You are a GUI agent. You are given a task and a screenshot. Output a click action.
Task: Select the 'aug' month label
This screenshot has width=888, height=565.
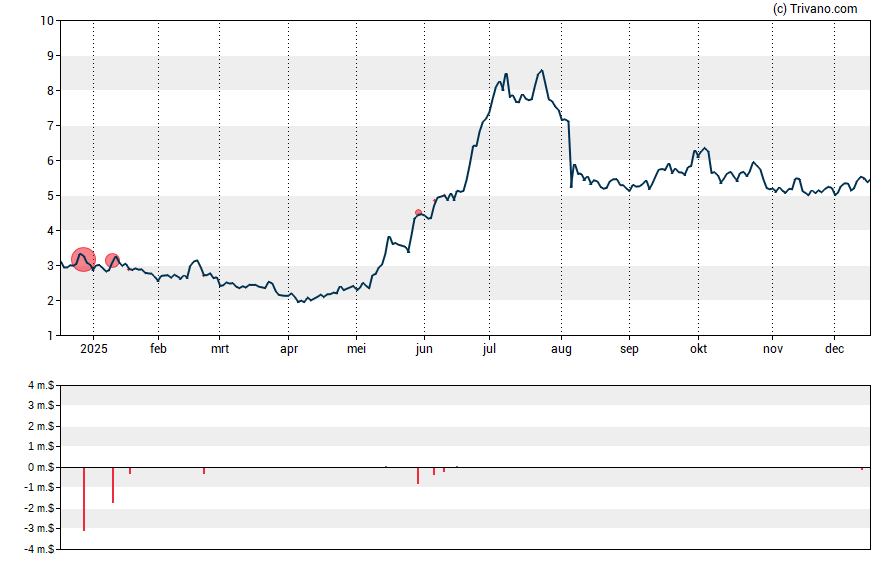click(x=561, y=349)
